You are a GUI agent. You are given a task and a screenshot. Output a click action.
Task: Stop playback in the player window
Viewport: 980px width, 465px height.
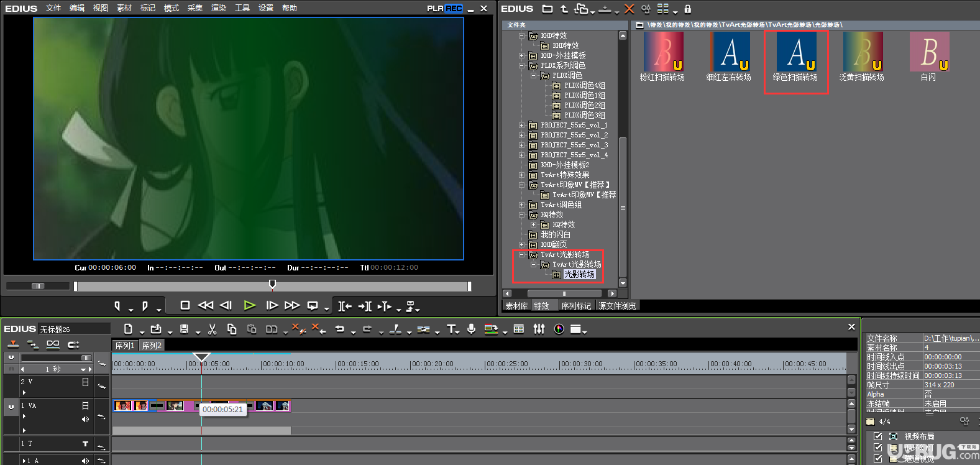pyautogui.click(x=185, y=305)
